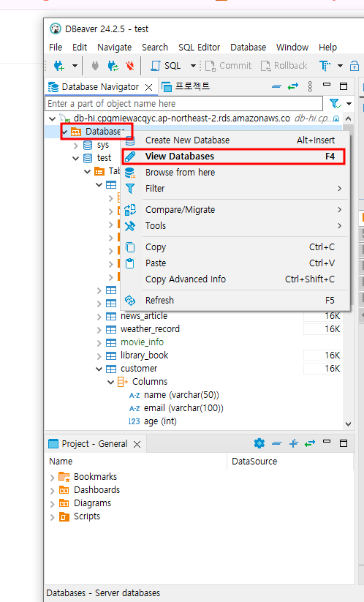Select Copy in the context menu
Viewport: 364px width, 602px height.
[235, 247]
